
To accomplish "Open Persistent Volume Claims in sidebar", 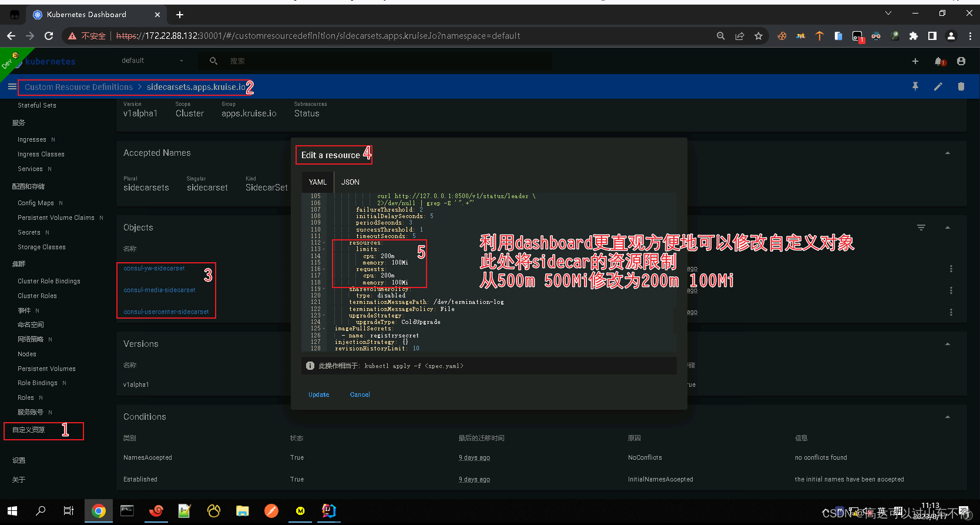I will (x=56, y=218).
